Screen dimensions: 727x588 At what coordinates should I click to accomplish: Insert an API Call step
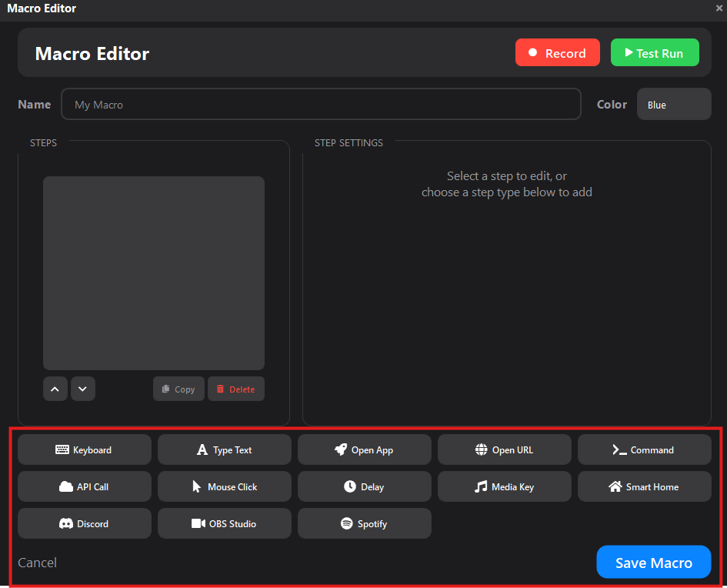coord(84,486)
